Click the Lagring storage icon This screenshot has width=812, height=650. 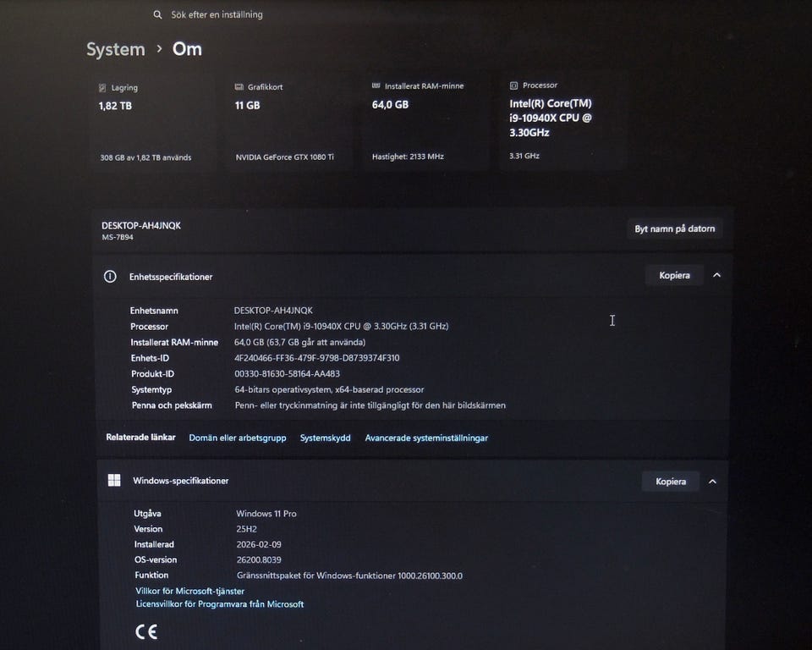102,88
